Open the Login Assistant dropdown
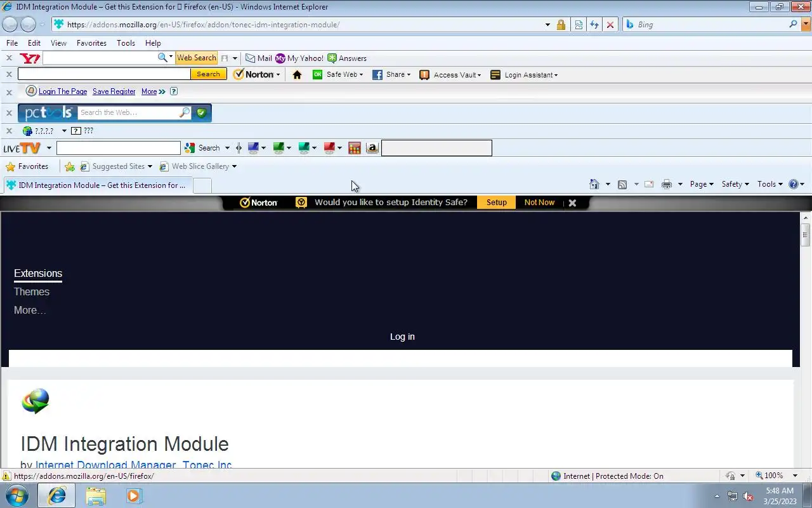This screenshot has width=812, height=508. (x=524, y=74)
